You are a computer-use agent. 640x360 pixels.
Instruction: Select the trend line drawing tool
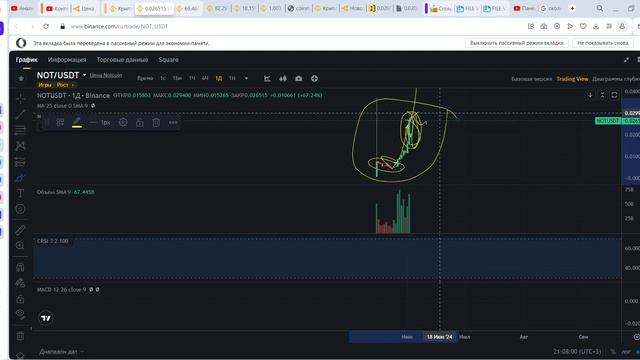(x=20, y=114)
